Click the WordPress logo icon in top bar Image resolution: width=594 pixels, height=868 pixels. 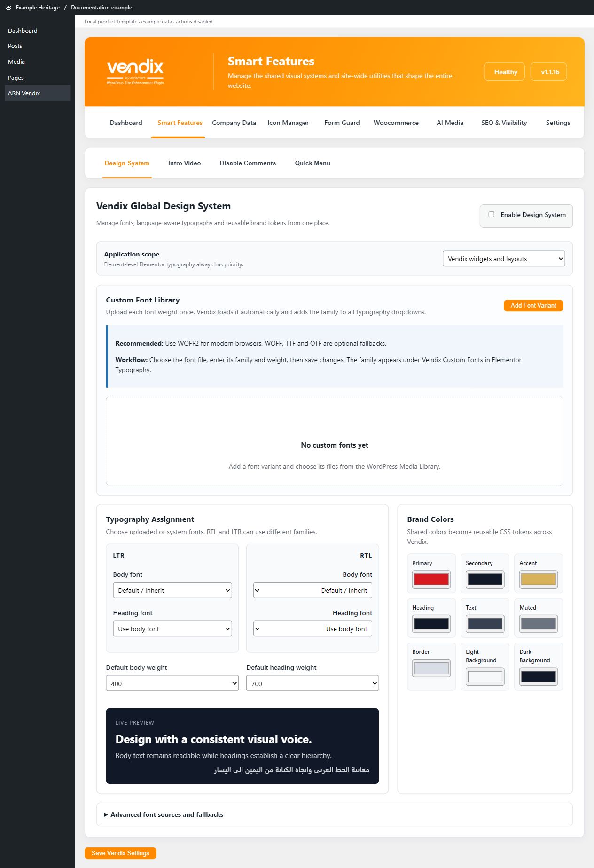point(8,7)
